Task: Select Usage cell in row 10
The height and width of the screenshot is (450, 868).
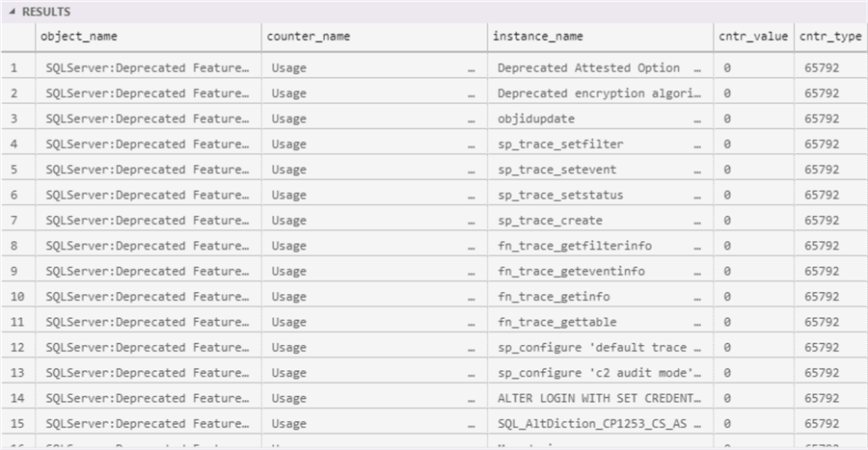Action: (x=374, y=297)
